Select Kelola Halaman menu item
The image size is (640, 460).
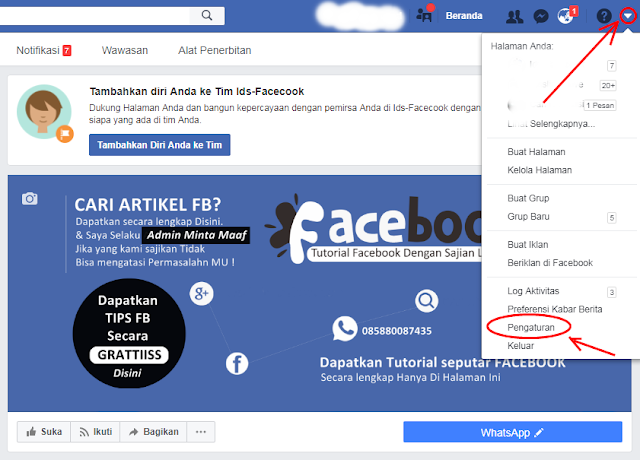point(540,170)
